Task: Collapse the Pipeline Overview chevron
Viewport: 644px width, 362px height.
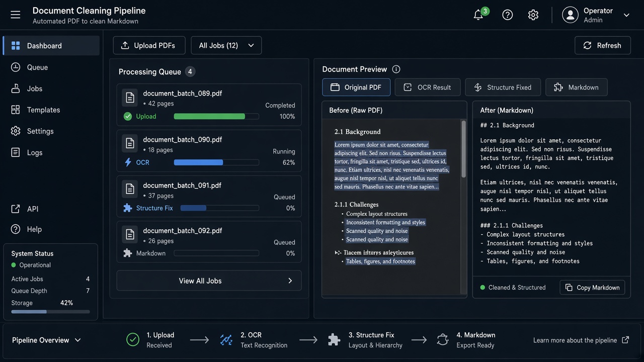Action: [78, 340]
